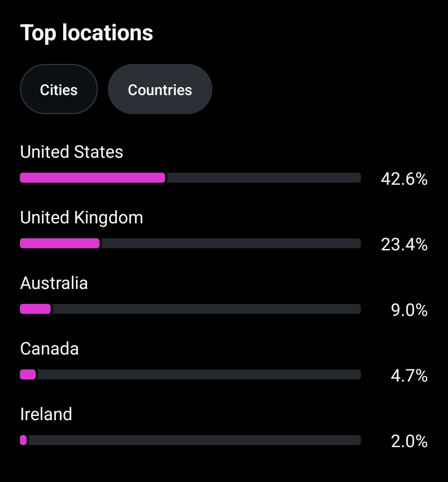Select the Countries tab
Screen dimensions: 448x482
pyautogui.click(x=160, y=89)
